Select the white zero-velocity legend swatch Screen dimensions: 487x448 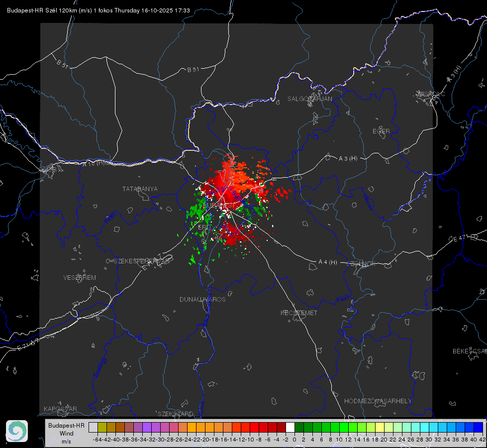[290, 427]
